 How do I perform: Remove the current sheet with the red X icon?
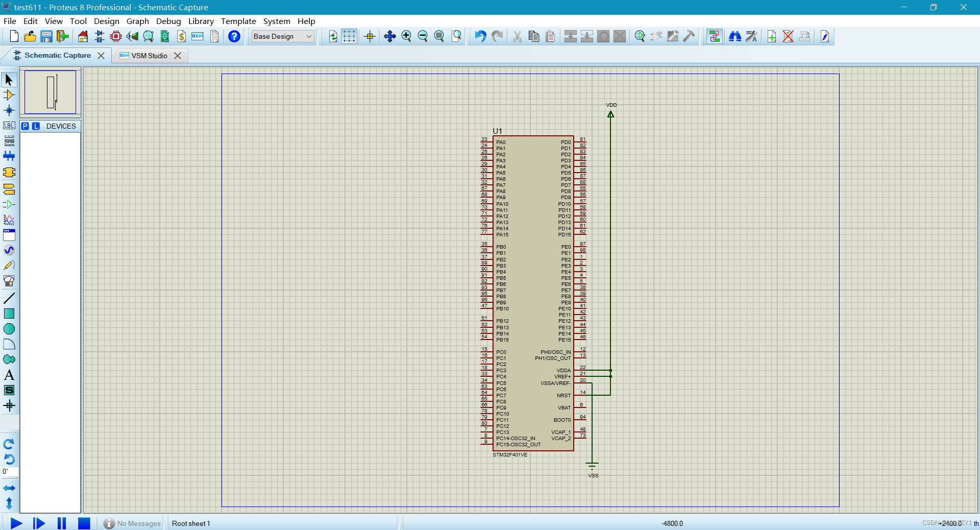pos(788,36)
